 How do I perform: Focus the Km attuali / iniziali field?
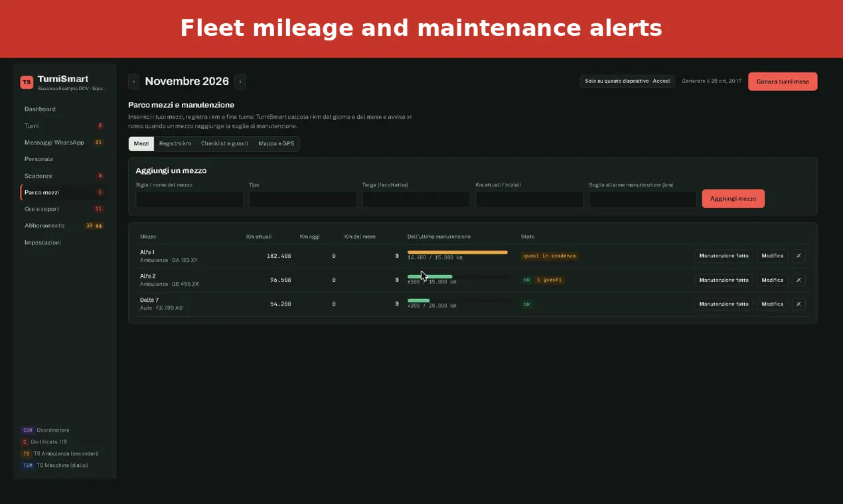point(529,200)
